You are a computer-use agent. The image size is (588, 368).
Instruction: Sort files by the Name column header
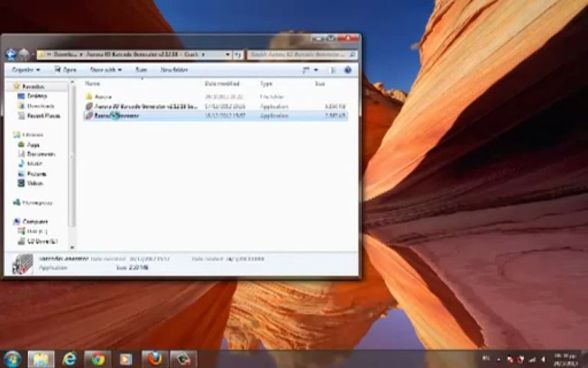click(x=92, y=83)
